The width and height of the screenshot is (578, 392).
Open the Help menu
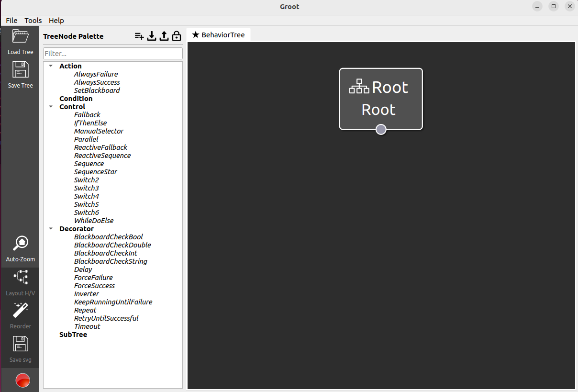[56, 21]
